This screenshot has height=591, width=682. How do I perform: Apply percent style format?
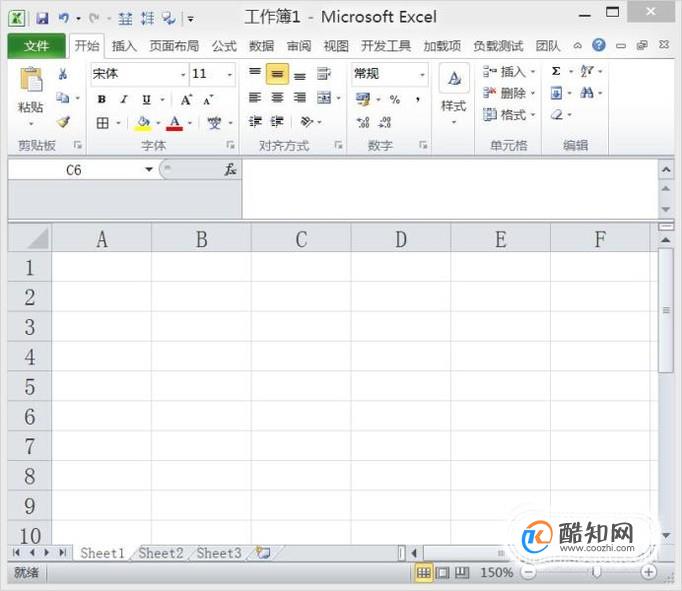(395, 100)
